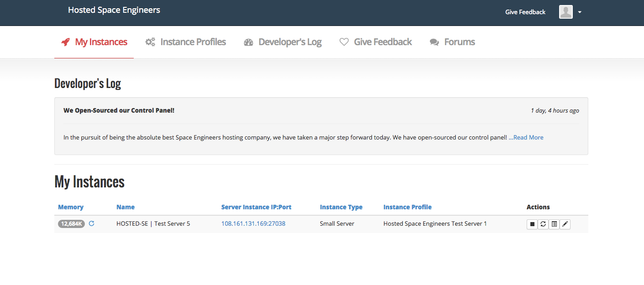Open server address 108.161.131.169:27038
Viewport: 644px width, 285px height.
[253, 223]
